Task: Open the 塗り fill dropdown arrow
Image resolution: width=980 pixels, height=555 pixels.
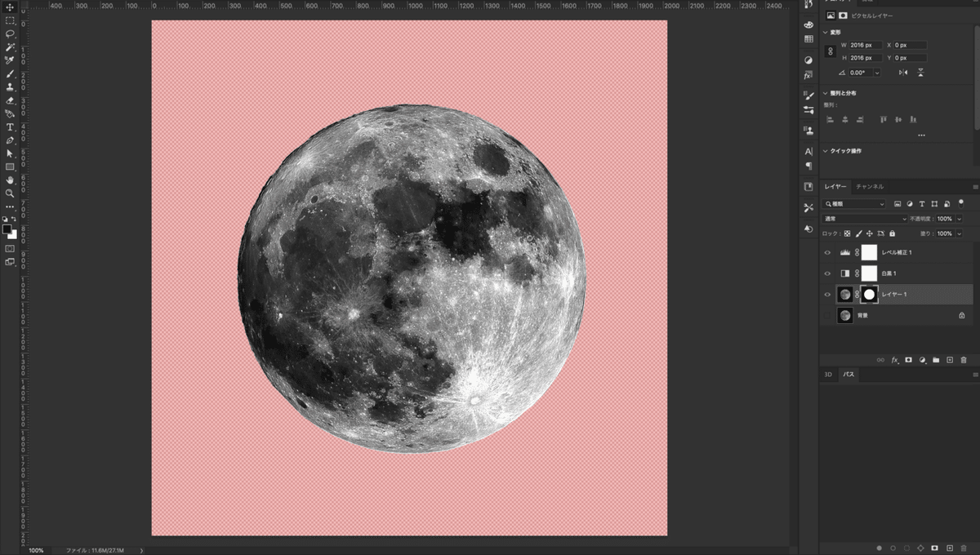Action: tap(959, 233)
